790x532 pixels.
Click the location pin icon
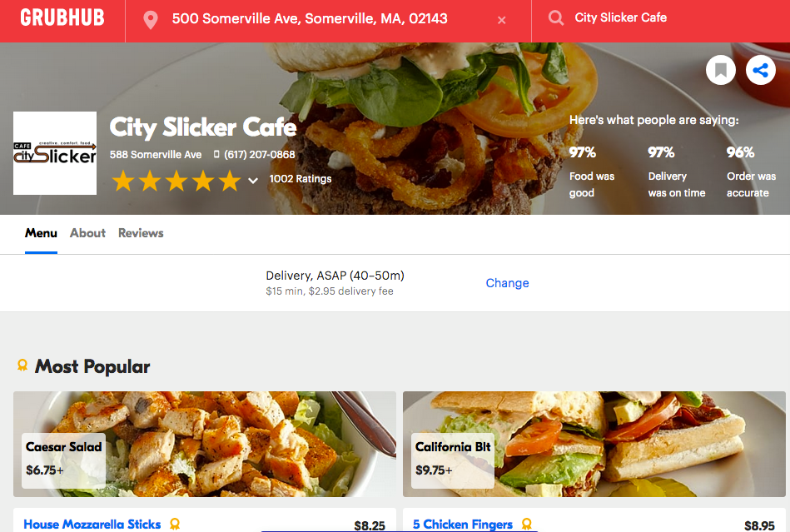pyautogui.click(x=151, y=19)
